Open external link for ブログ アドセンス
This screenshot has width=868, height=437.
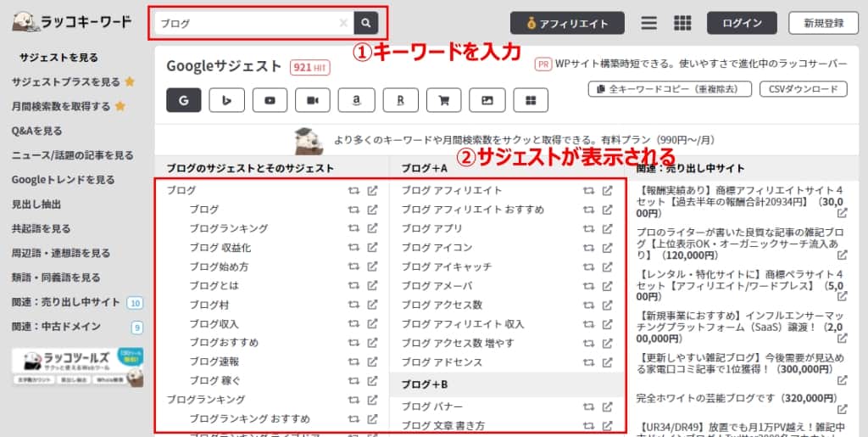click(x=607, y=362)
